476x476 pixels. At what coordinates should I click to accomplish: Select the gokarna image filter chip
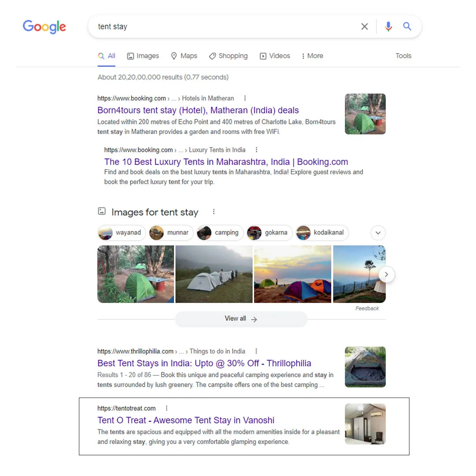coord(269,233)
